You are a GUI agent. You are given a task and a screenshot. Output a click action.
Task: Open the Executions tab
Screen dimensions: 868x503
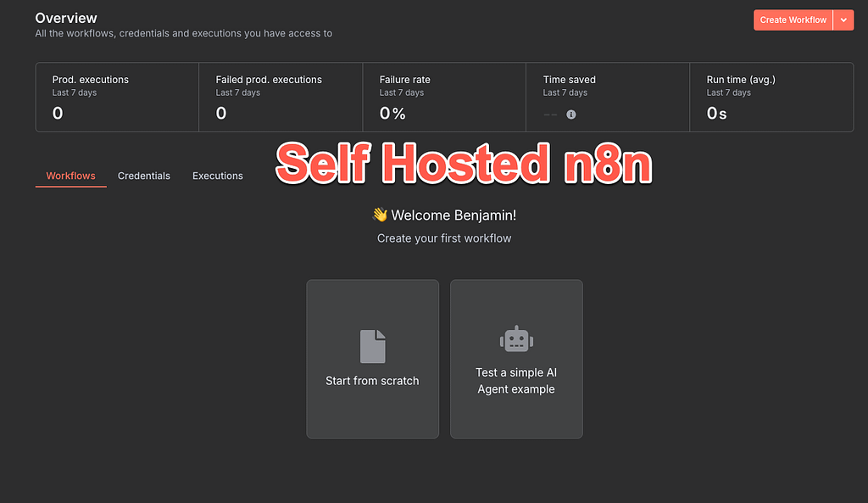click(x=218, y=176)
